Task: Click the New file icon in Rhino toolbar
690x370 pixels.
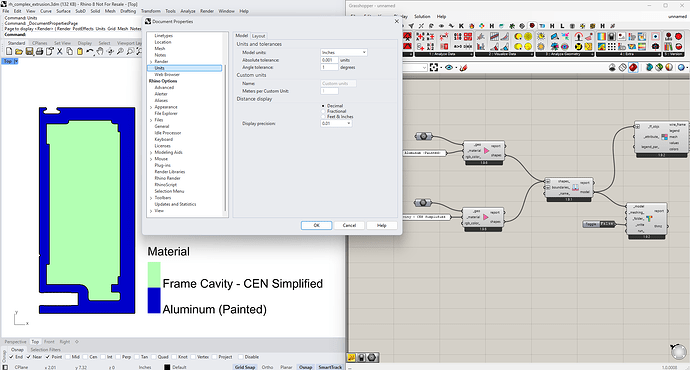Action: tap(9, 51)
